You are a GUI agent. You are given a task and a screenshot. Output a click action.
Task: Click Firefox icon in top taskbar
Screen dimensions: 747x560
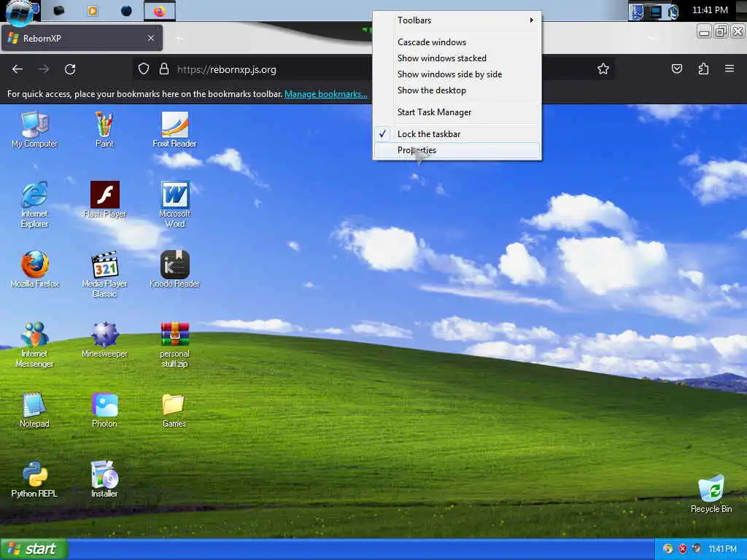160,10
